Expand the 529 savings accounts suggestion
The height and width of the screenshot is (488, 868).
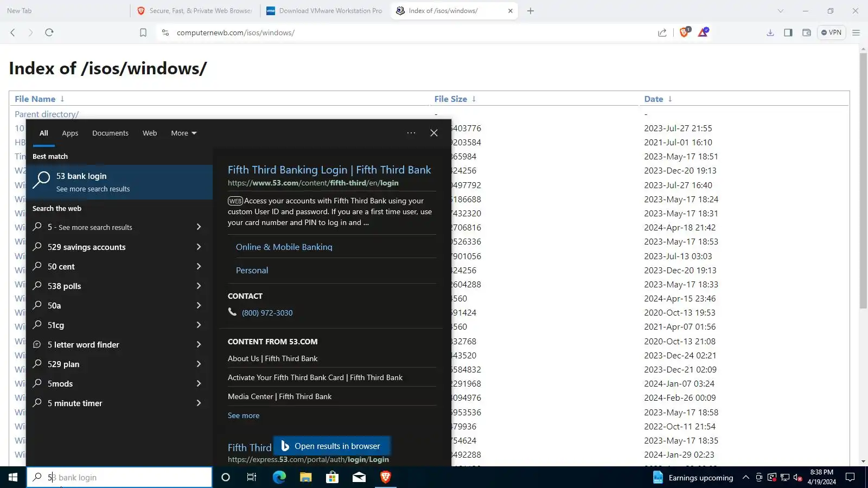click(199, 247)
